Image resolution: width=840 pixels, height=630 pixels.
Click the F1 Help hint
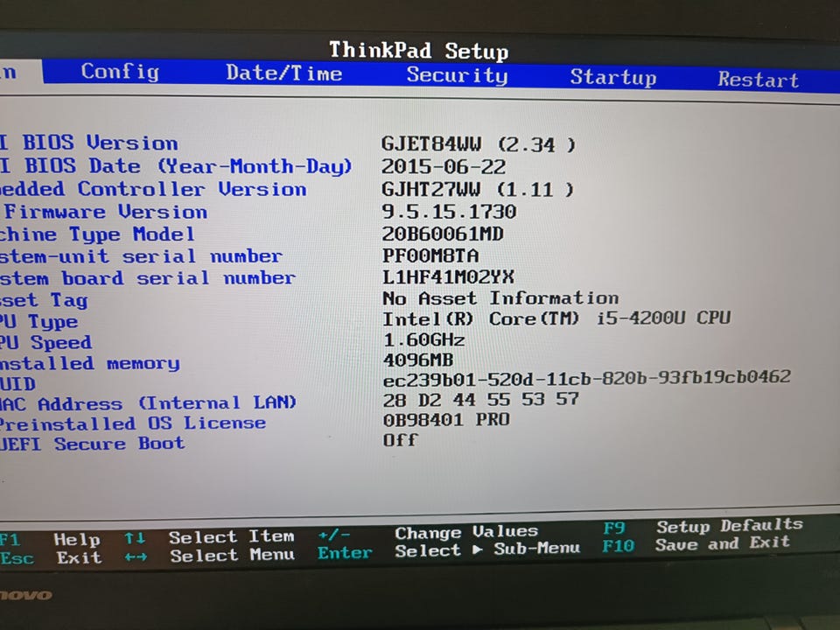[50, 539]
